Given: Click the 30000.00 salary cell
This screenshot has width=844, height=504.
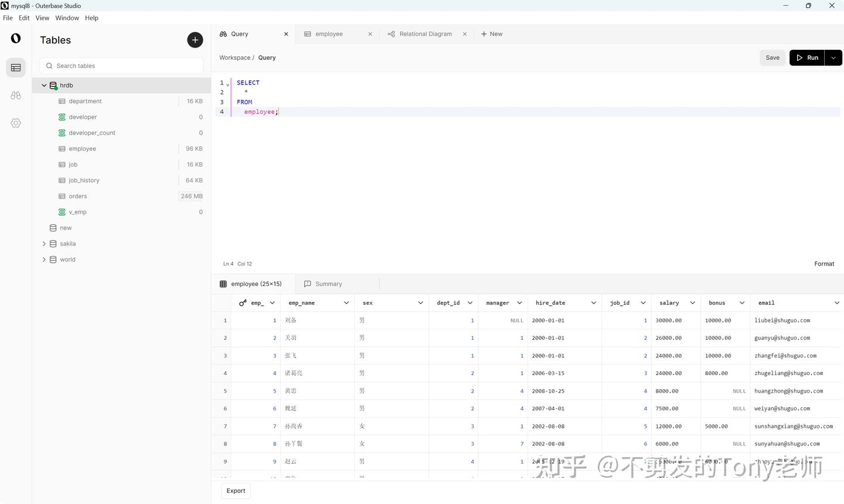Looking at the screenshot, I should (x=676, y=321).
